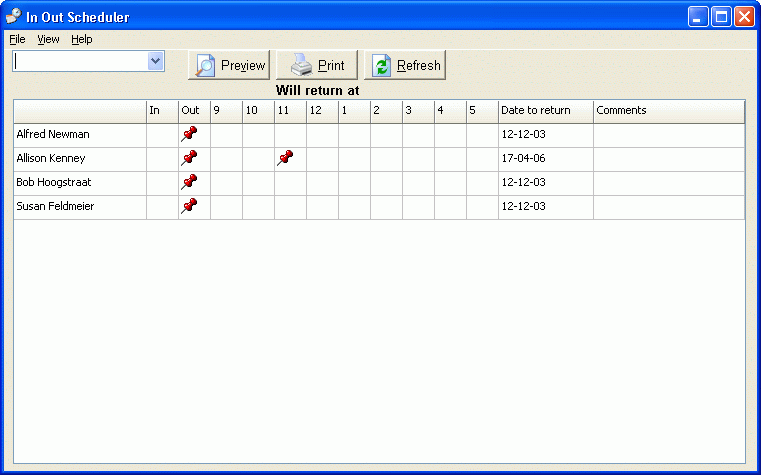This screenshot has width=761, height=475.
Task: Mark Alfred Newman as In
Action: point(163,135)
